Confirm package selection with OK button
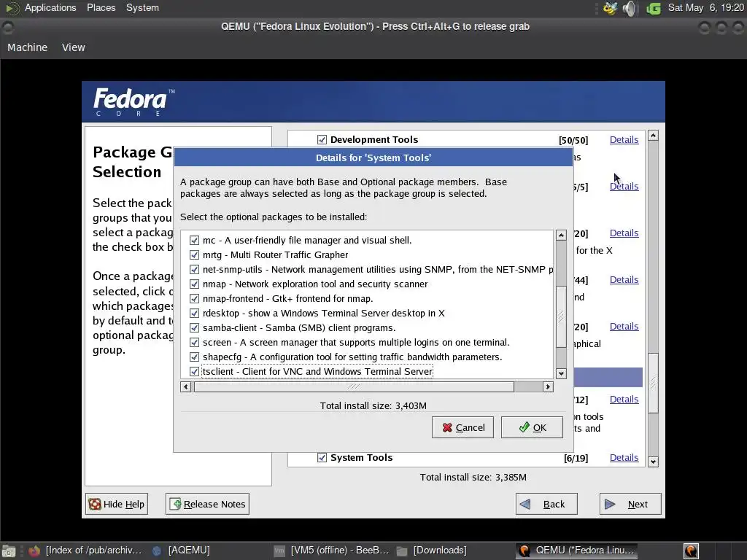 click(x=532, y=427)
